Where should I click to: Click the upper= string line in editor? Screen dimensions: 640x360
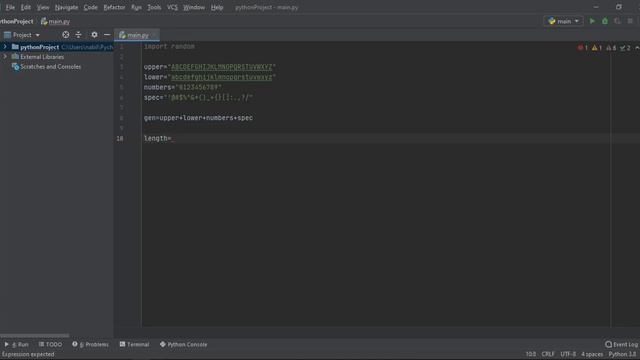click(210, 67)
